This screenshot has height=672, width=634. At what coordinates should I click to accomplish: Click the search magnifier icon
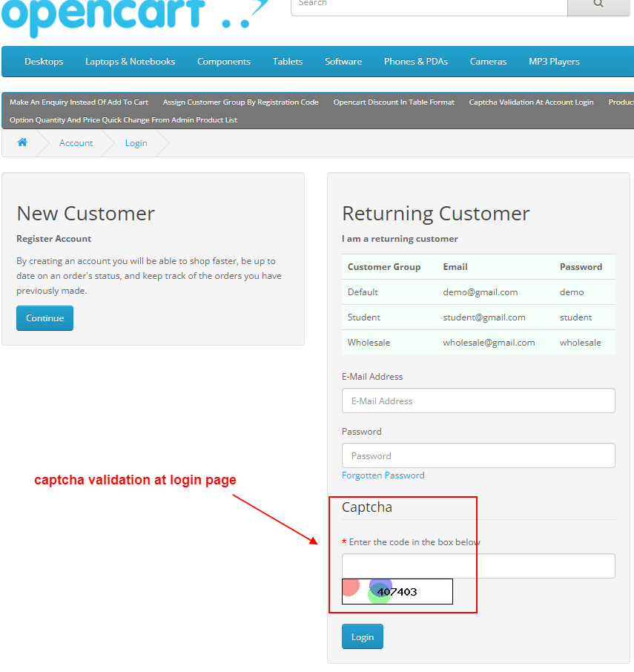598,4
